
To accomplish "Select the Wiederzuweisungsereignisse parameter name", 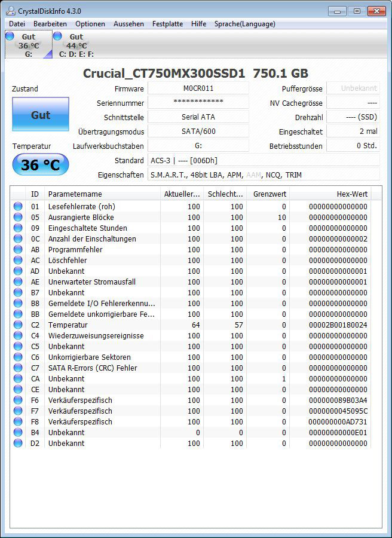I will [96, 335].
